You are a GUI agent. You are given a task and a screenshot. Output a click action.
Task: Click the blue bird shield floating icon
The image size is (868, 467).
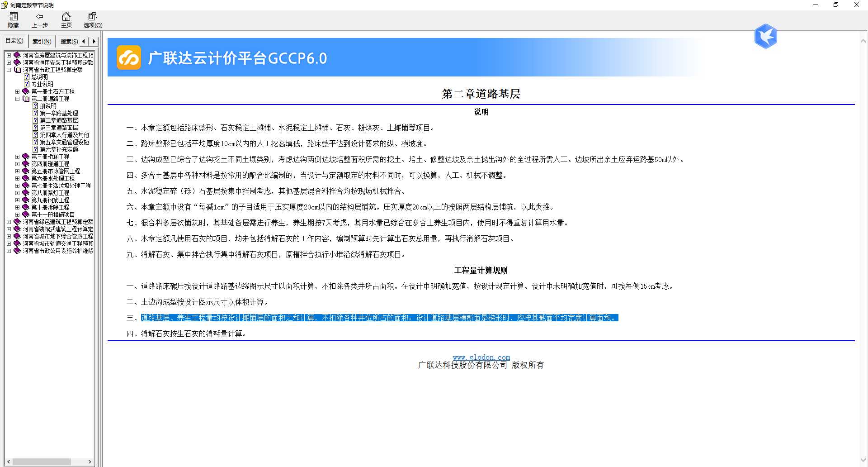765,36
